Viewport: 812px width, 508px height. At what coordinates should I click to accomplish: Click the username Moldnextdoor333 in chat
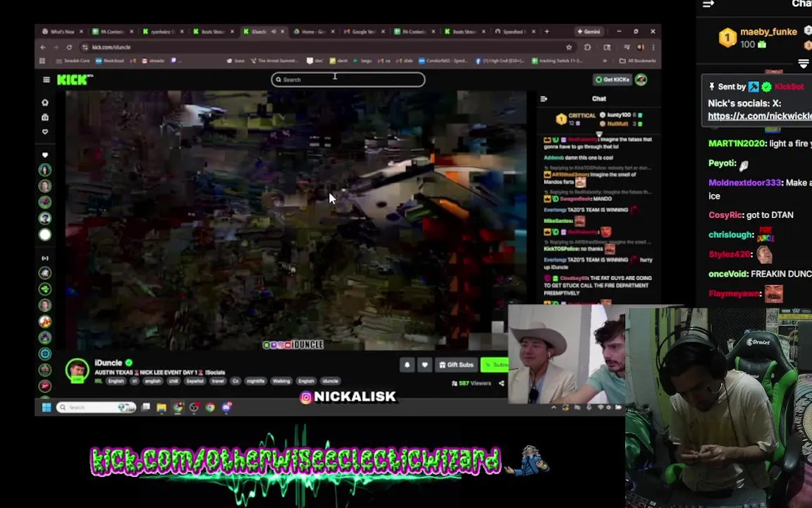tap(744, 183)
